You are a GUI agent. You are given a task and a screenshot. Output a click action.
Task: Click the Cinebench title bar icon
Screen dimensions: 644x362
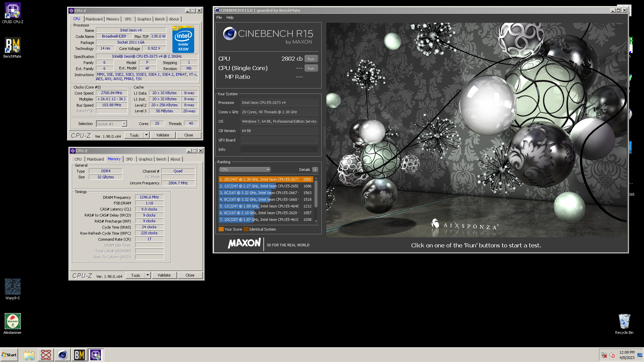(217, 10)
